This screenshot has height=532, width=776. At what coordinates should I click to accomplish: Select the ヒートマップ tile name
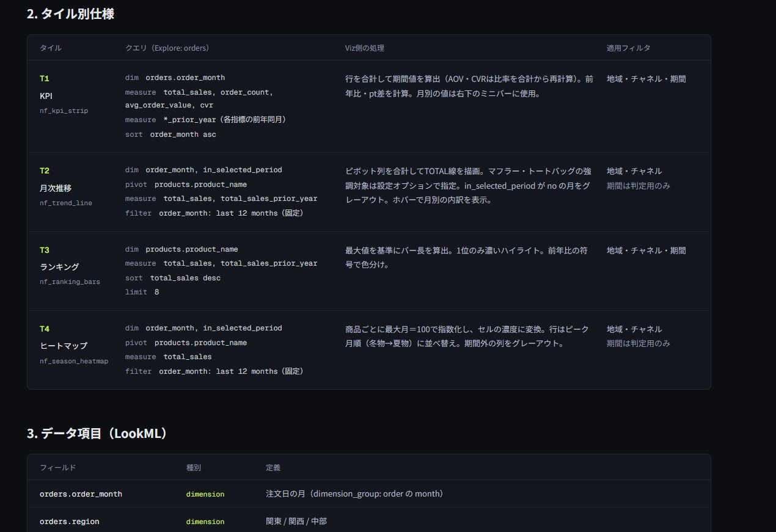pos(64,346)
